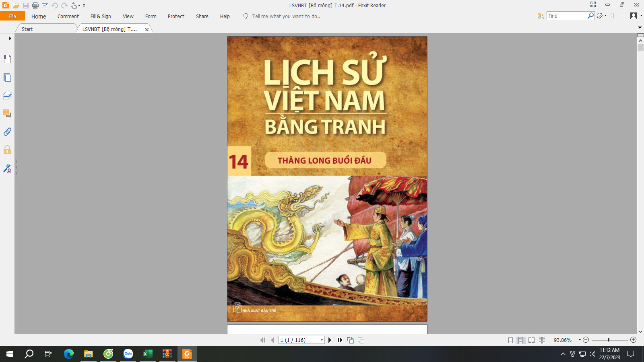
Task: Open the Fill & Sign tab
Action: pos(101,16)
